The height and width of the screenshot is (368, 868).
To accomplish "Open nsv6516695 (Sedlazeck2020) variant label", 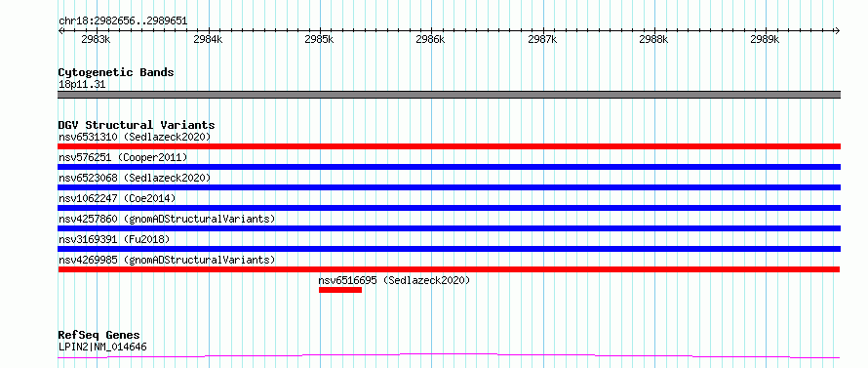I will pyautogui.click(x=394, y=280).
